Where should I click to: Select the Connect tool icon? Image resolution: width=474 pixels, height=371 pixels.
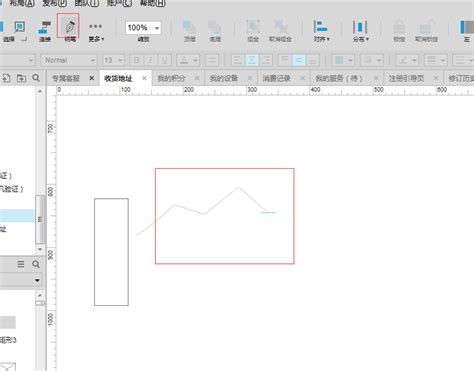point(45,29)
